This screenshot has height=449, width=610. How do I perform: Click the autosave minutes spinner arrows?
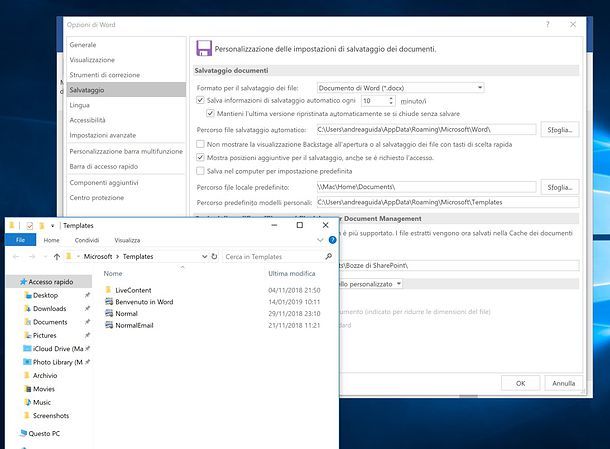point(391,101)
